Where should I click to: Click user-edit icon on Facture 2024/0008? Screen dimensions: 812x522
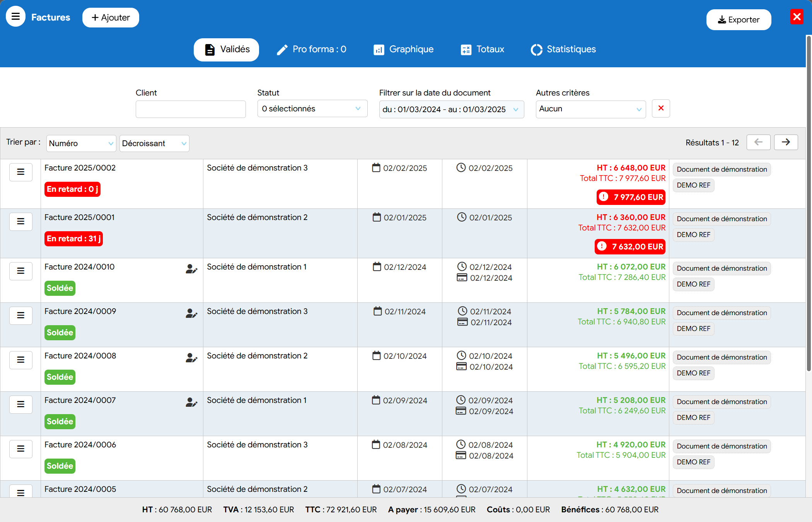point(191,358)
